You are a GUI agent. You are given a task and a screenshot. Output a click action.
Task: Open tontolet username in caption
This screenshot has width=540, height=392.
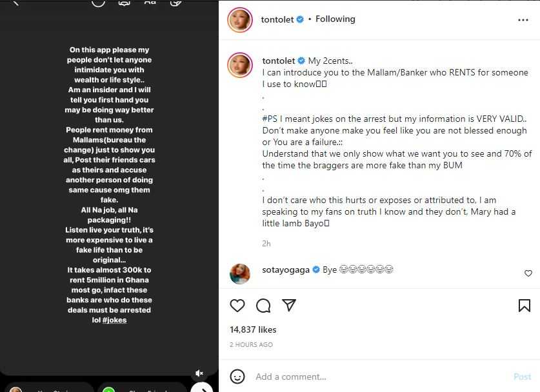pos(279,61)
